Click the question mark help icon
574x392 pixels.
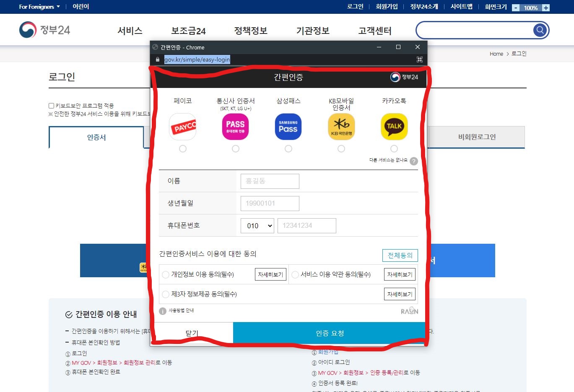point(414,161)
